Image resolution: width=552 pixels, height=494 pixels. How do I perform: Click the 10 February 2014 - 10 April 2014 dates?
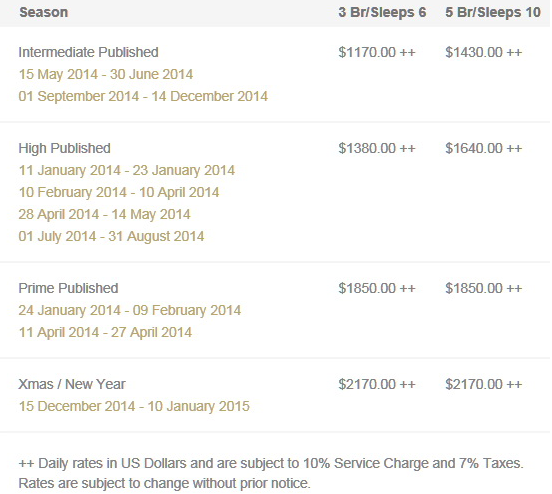[119, 192]
